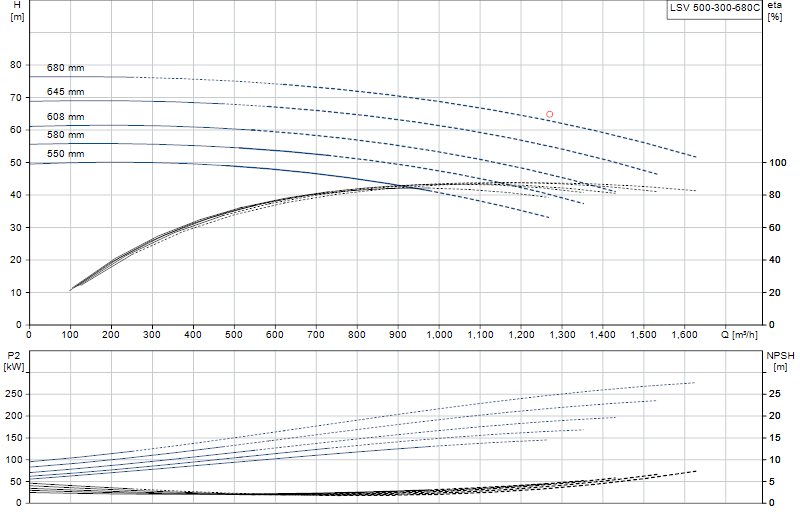Click the Q [m³/h] flow axis title
Screen dimensions: 800x520
point(739,335)
